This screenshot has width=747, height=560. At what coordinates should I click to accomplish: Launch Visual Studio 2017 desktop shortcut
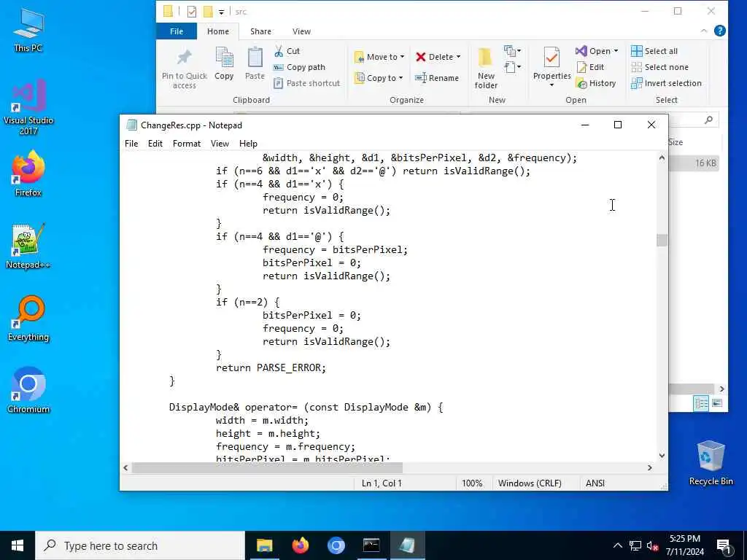[28, 106]
